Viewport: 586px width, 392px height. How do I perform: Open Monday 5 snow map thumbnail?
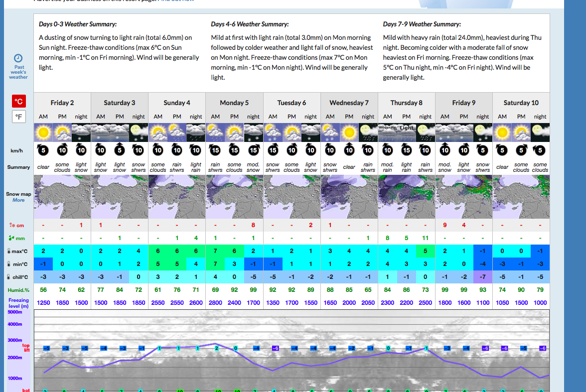(234, 197)
